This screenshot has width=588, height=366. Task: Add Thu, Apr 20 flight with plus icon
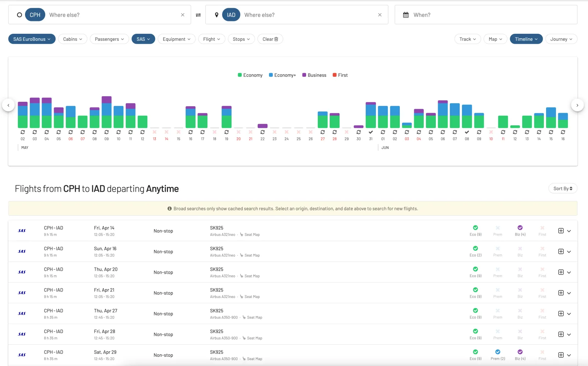click(561, 272)
